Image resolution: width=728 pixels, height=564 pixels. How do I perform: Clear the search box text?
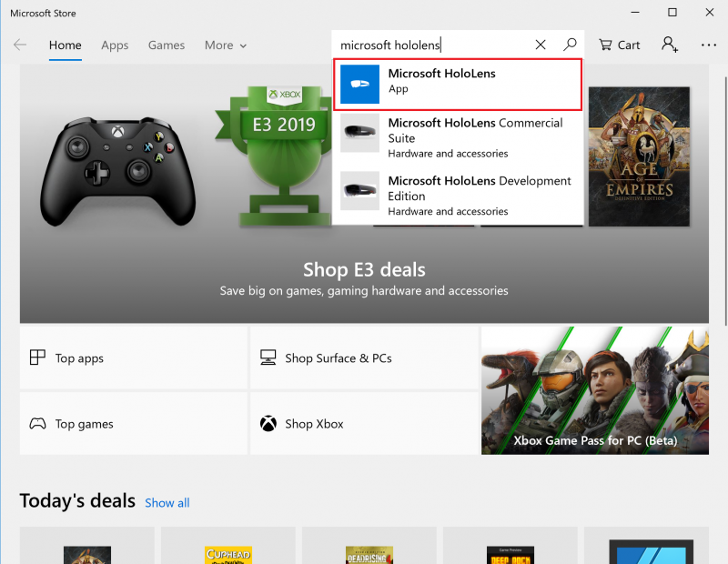pyautogui.click(x=540, y=45)
